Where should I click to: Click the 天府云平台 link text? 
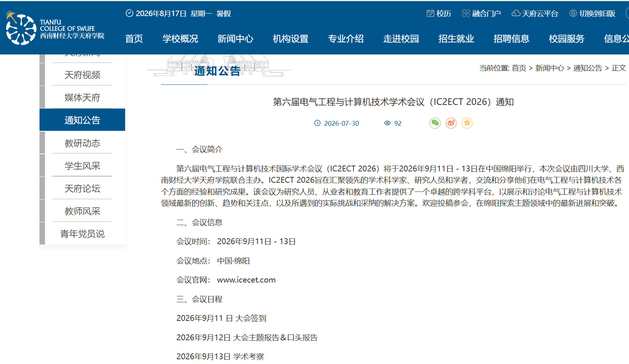coord(540,14)
